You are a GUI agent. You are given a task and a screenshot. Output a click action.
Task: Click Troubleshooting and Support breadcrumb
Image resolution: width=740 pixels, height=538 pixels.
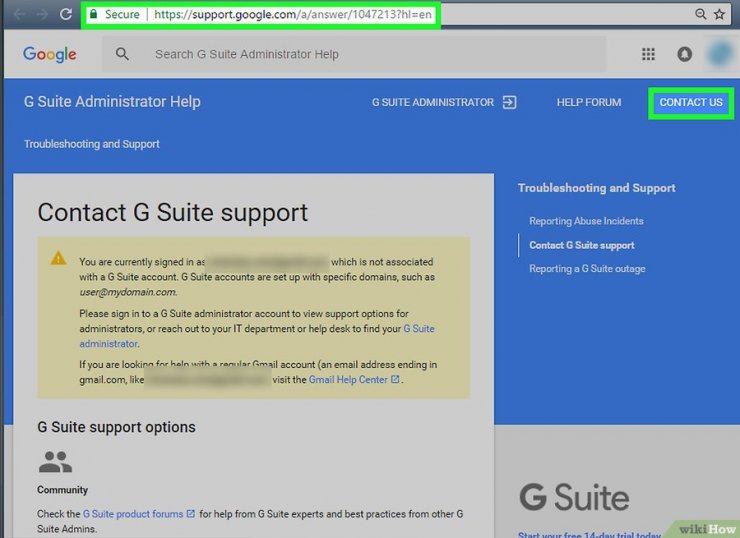(x=92, y=144)
